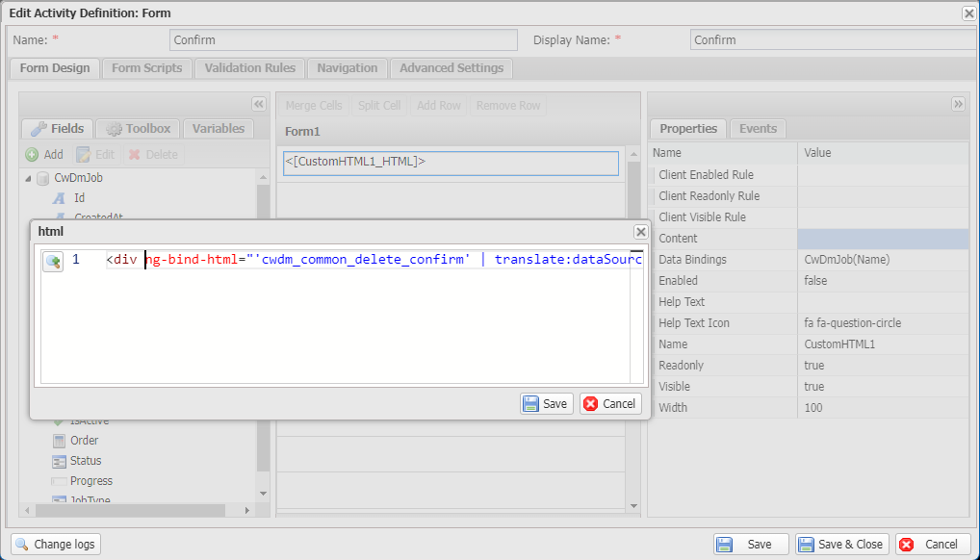Expand the right Properties panel arrows
This screenshot has width=980, height=560.
point(958,104)
